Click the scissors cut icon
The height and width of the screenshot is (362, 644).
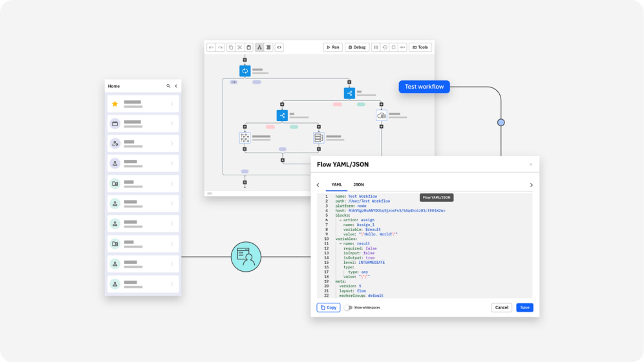coord(240,47)
